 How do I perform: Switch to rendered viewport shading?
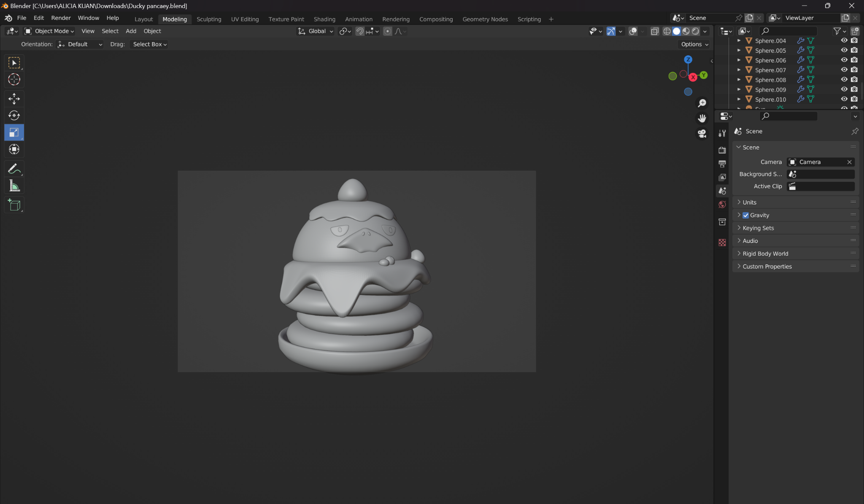(695, 31)
